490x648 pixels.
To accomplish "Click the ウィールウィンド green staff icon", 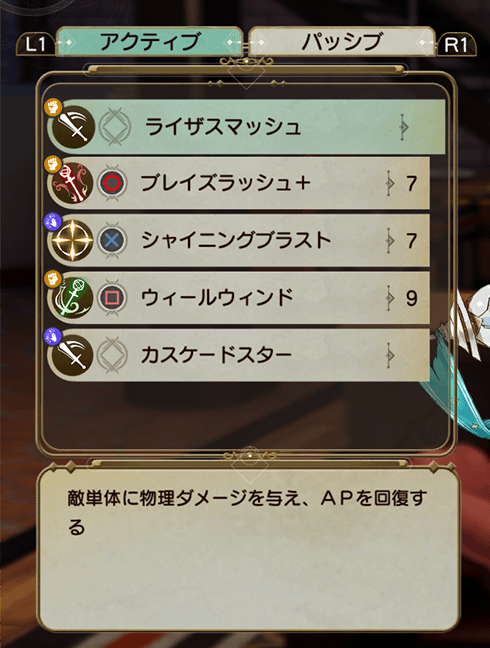I will [73, 297].
